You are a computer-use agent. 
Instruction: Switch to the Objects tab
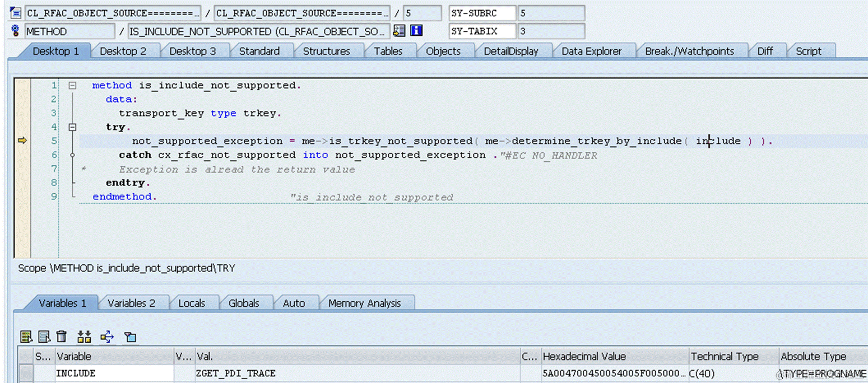[x=443, y=51]
